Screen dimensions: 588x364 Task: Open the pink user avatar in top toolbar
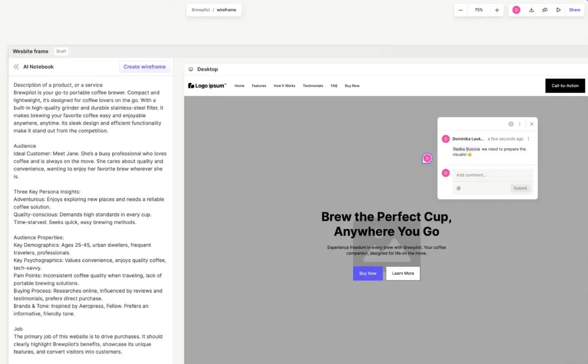coord(516,10)
